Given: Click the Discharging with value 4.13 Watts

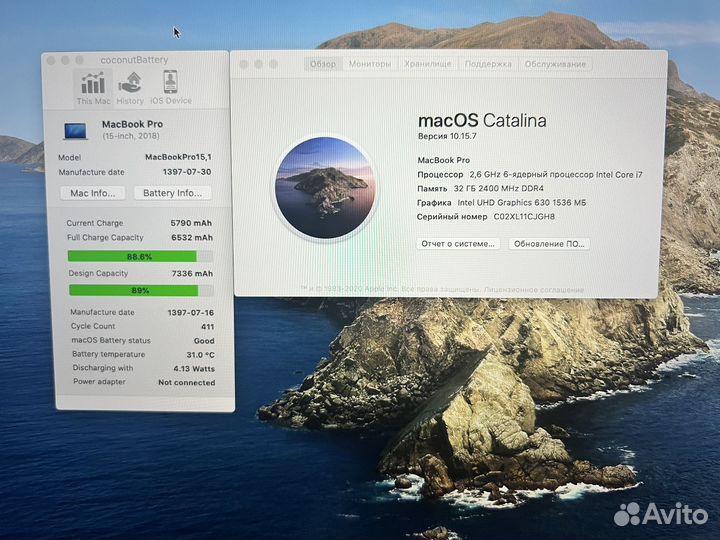Looking at the screenshot, I should [x=194, y=368].
